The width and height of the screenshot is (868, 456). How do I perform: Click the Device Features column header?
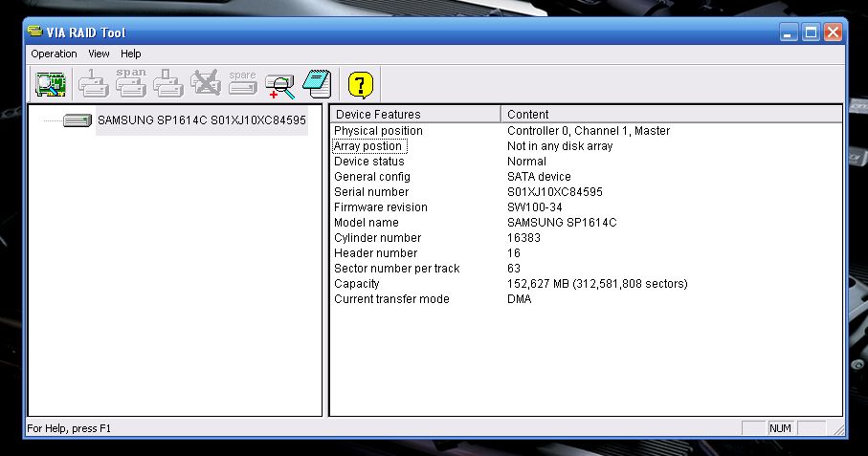pos(415,115)
